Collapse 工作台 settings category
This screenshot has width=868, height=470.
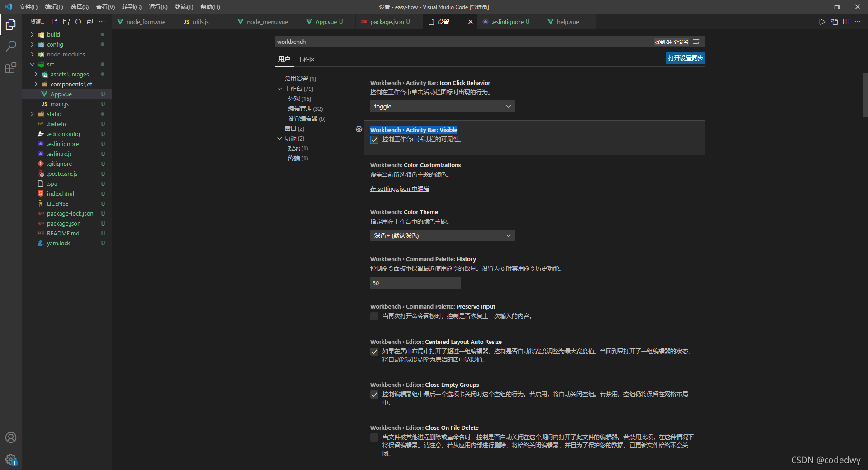(280, 89)
